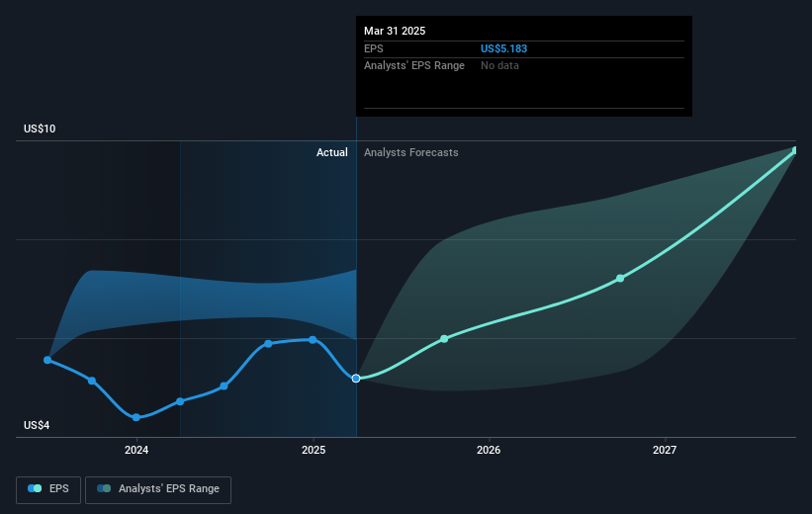
Task: Click the Analysts' EPS Range tooltip row label
Action: [414, 66]
